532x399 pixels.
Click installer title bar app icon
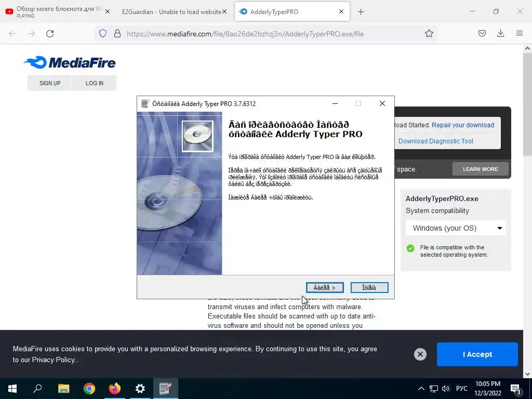[x=145, y=103]
